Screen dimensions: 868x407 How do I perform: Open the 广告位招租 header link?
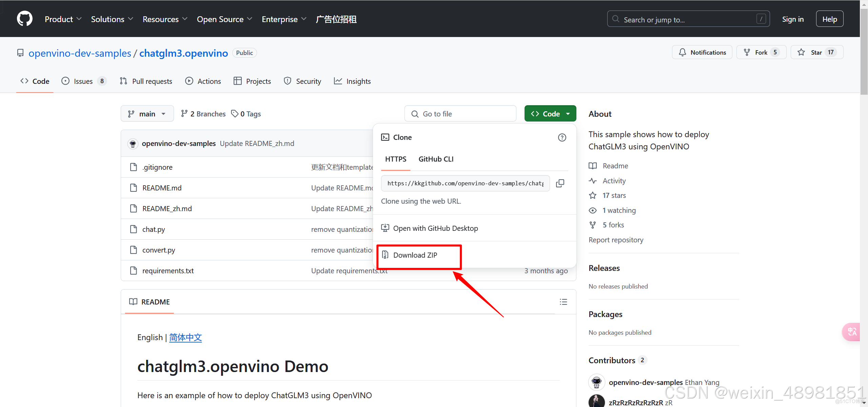tap(336, 19)
